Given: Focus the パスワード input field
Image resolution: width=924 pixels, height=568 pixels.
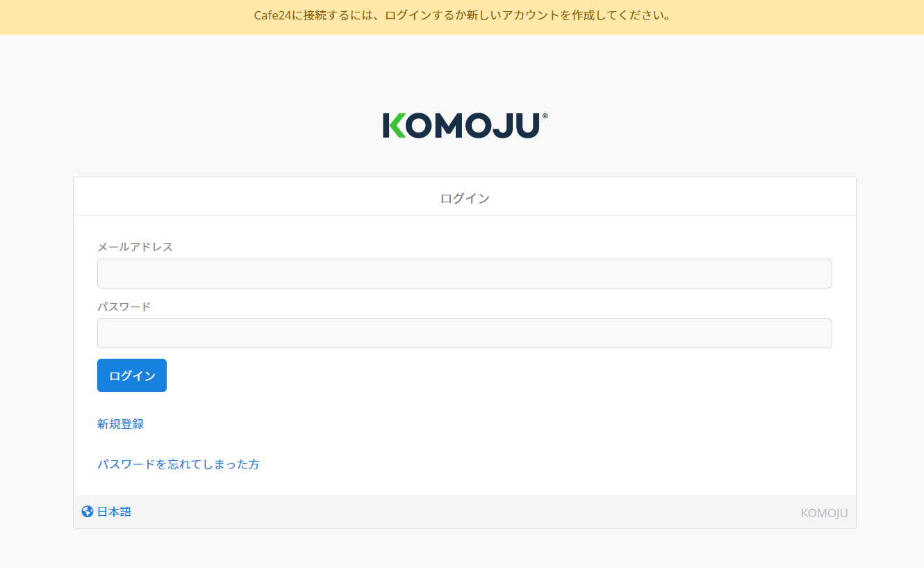Looking at the screenshot, I should (464, 333).
